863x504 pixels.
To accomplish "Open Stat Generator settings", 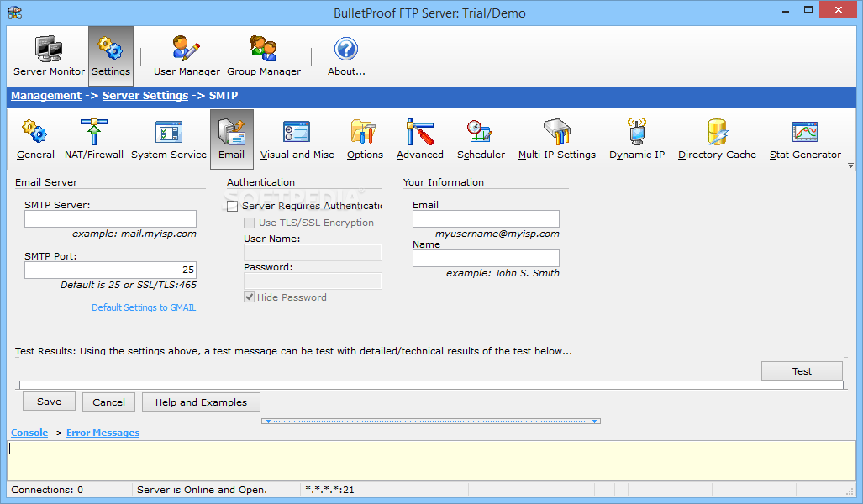I will coord(805,139).
